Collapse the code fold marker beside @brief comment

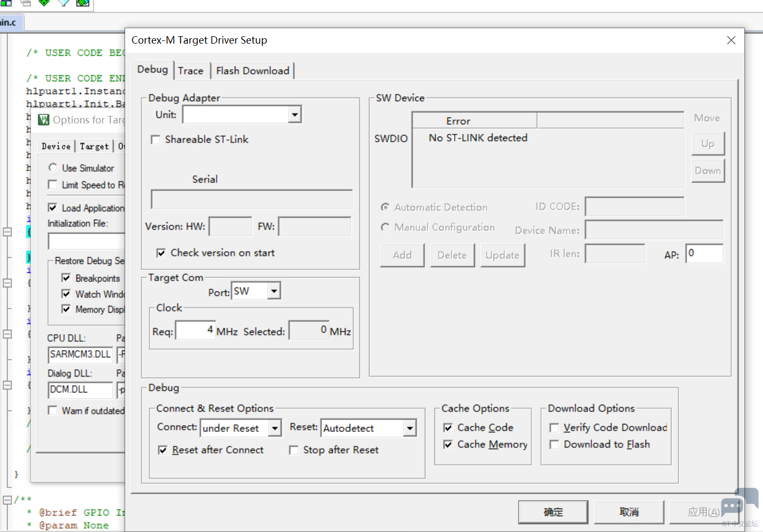click(7, 500)
